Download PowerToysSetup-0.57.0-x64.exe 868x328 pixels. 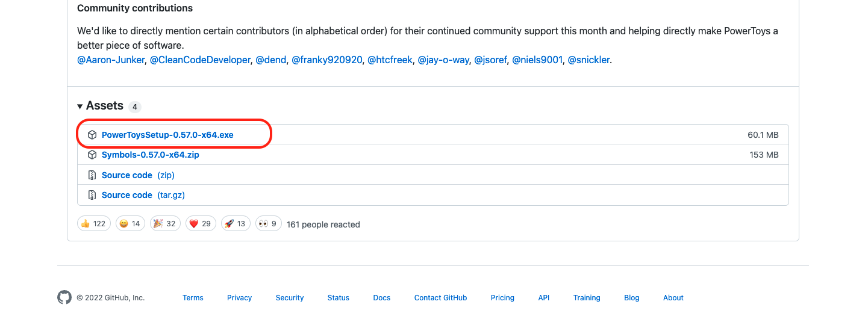(167, 135)
